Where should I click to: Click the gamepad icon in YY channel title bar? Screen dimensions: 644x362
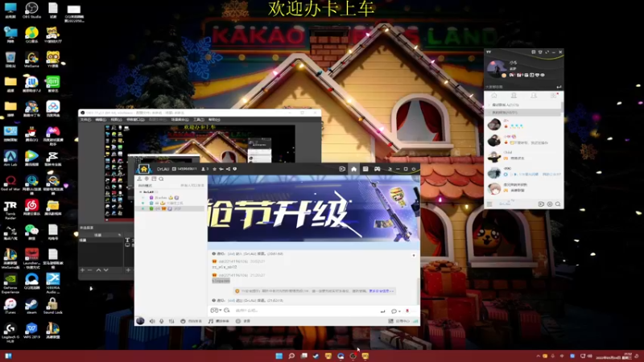377,169
